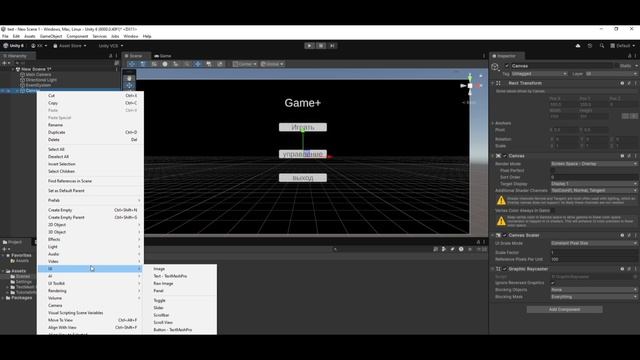640x360 pixels.
Task: Click the scene orientation gizmo
Action: tap(470, 86)
